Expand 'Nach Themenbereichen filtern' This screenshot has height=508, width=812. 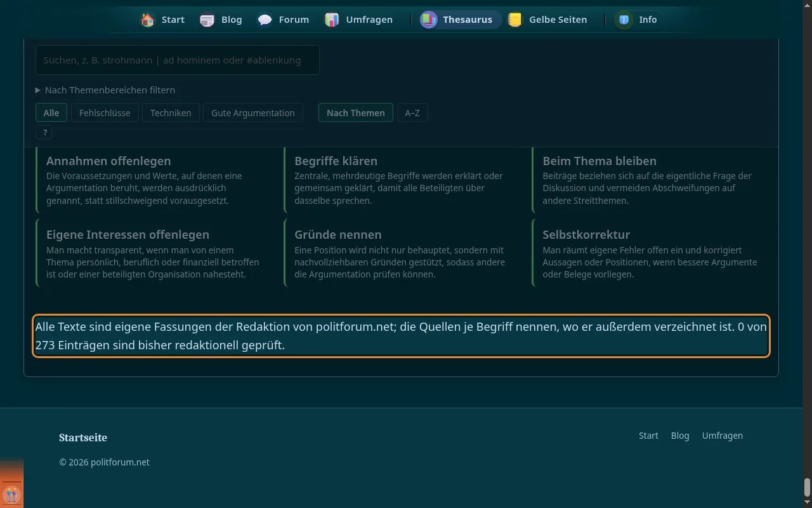pos(105,90)
